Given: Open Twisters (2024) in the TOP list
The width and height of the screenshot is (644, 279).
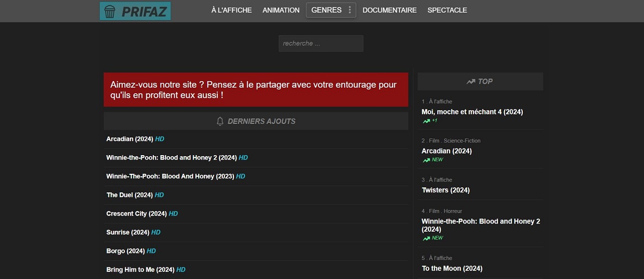Looking at the screenshot, I should coord(446,190).
